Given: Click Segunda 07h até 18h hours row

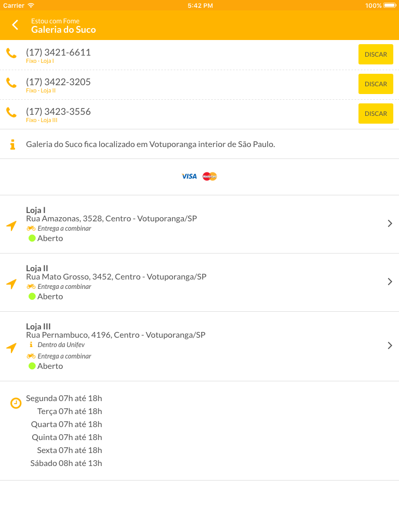Looking at the screenshot, I should [64, 398].
